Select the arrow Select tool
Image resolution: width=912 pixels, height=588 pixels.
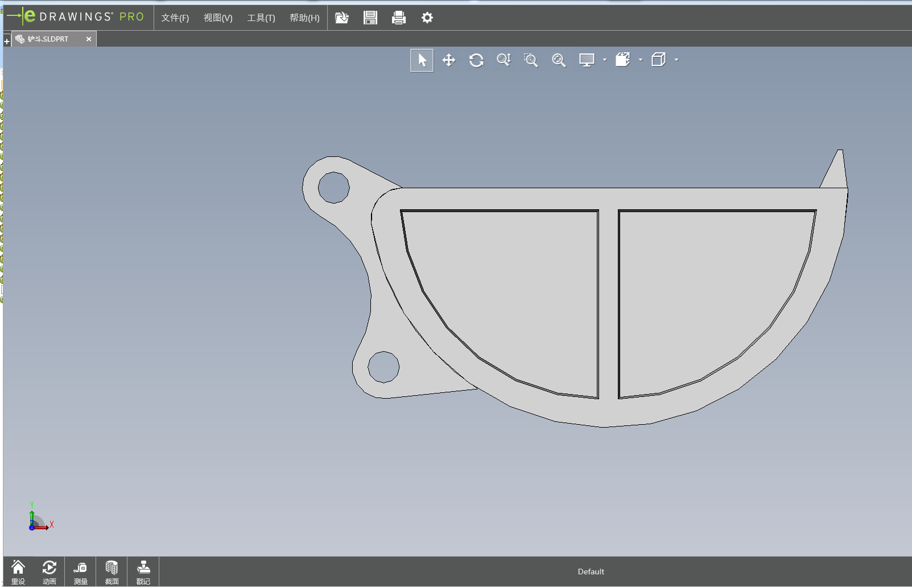[x=422, y=60]
